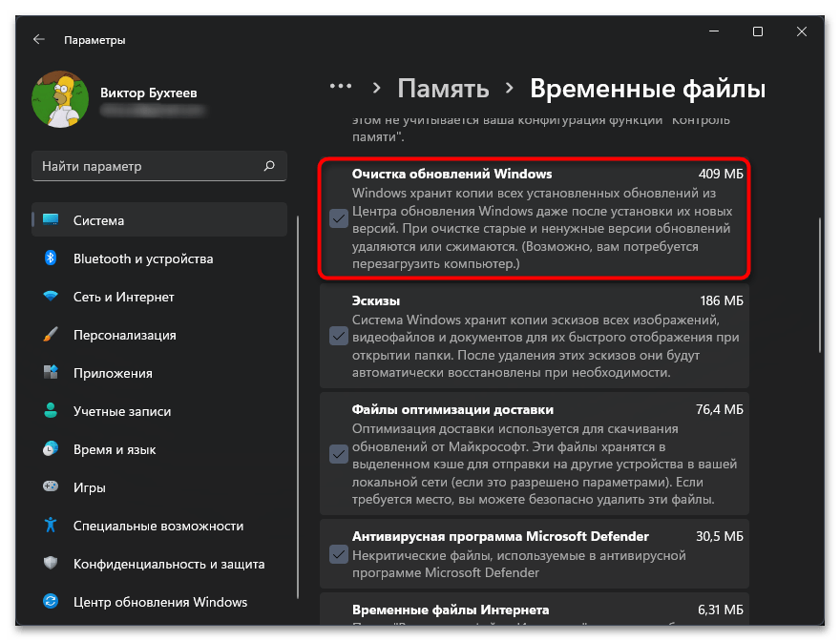Image resolution: width=840 pixels, height=641 pixels.
Task: Open Персонализация section
Action: (x=159, y=335)
